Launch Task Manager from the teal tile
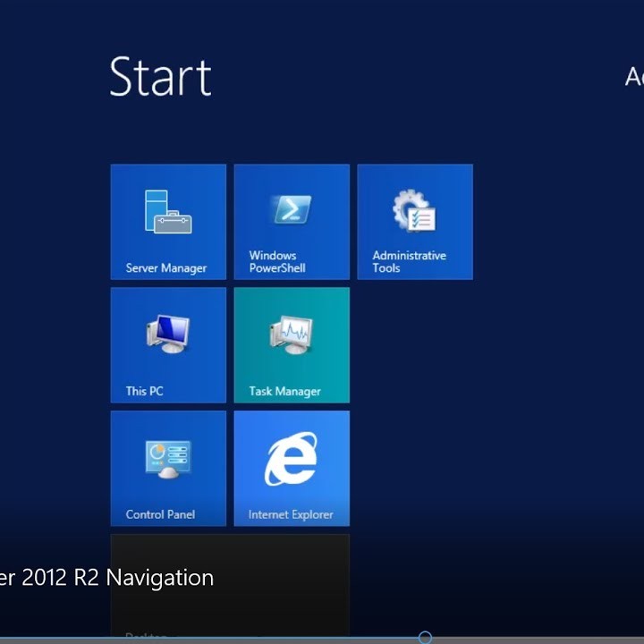 292,345
